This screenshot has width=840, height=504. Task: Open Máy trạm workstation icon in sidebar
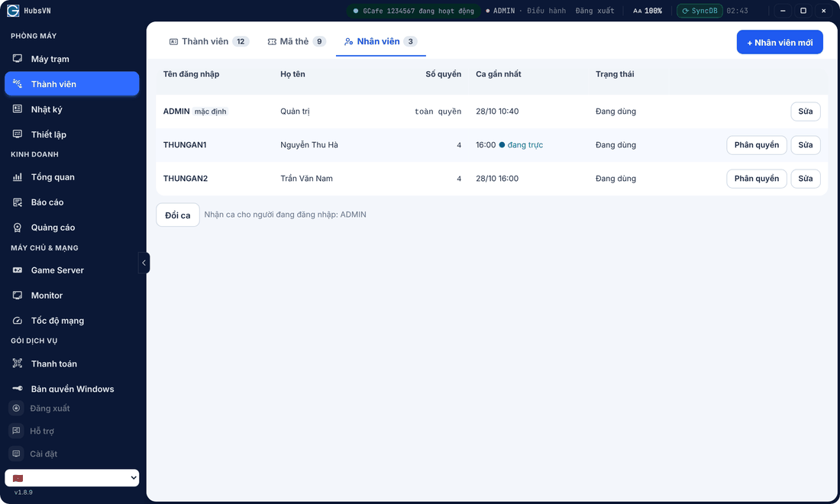18,58
